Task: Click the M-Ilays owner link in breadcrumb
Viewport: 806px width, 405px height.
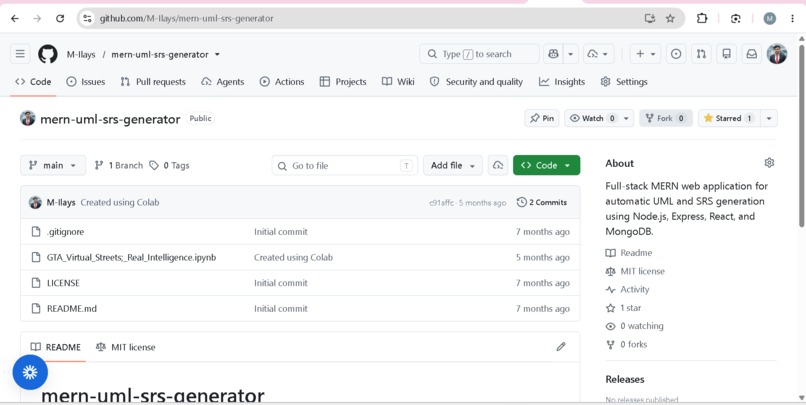Action: 81,54
